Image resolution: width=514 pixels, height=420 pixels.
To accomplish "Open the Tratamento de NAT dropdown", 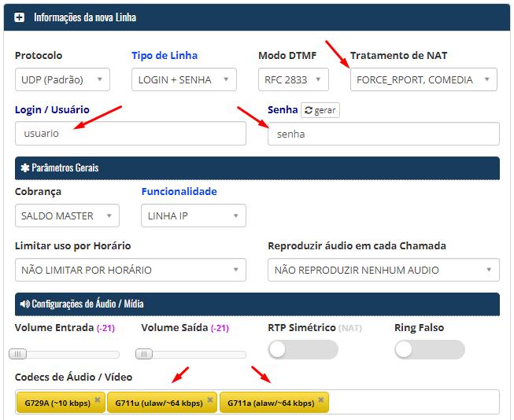I will pyautogui.click(x=423, y=79).
